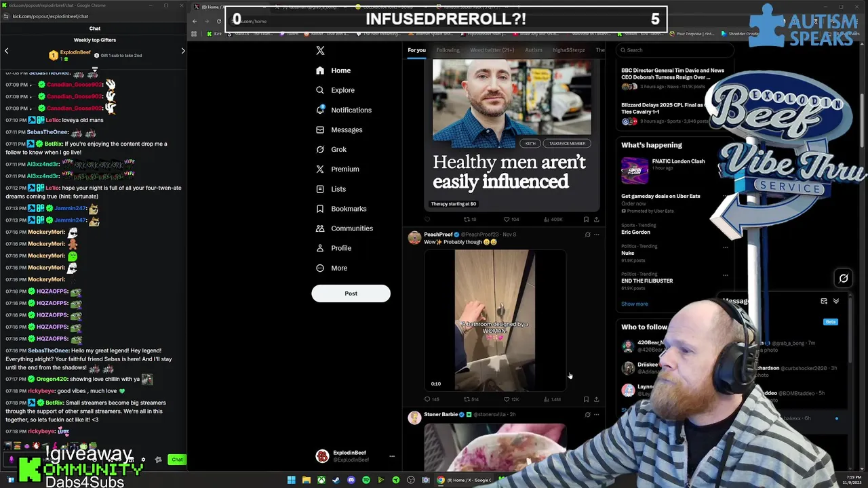
Task: Open File Explorer from taskbar
Action: [x=307, y=480]
